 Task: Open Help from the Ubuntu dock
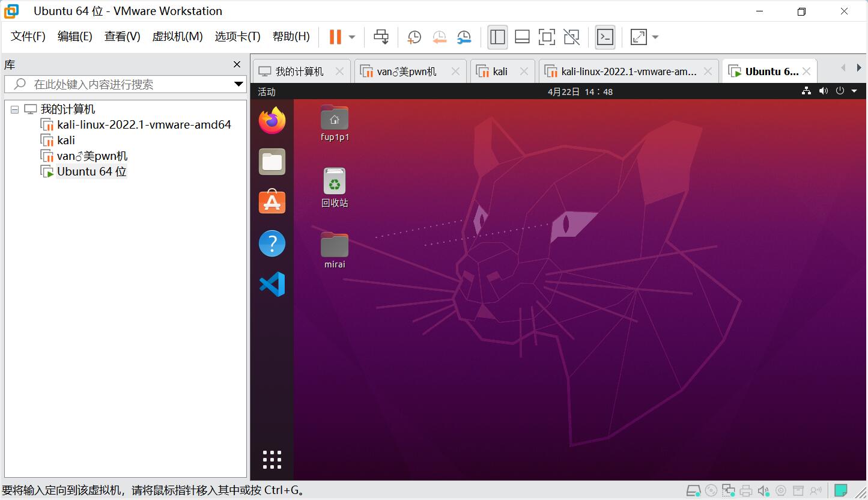[272, 243]
